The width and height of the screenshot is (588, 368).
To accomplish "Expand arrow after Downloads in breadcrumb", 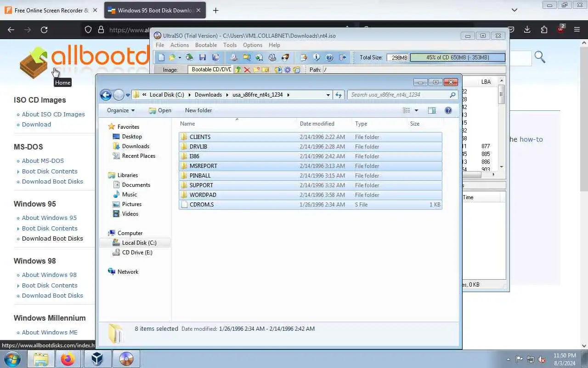I will [227, 95].
